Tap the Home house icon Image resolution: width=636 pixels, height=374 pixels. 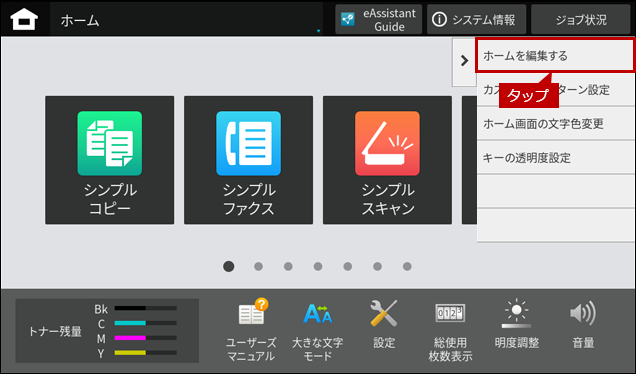click(x=24, y=19)
